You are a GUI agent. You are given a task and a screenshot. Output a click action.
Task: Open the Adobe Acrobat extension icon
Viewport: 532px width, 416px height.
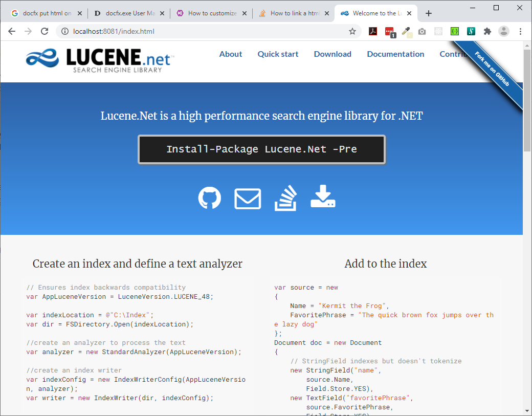click(373, 31)
